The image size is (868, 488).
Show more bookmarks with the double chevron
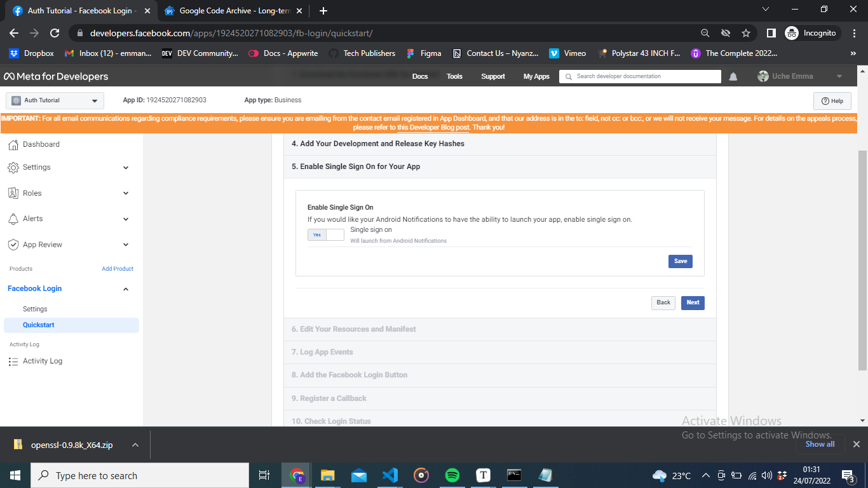(x=853, y=53)
